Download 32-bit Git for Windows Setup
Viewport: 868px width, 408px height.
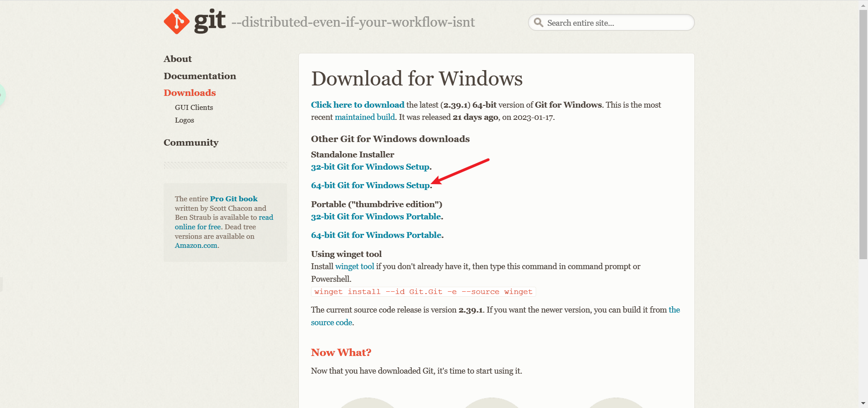click(370, 167)
